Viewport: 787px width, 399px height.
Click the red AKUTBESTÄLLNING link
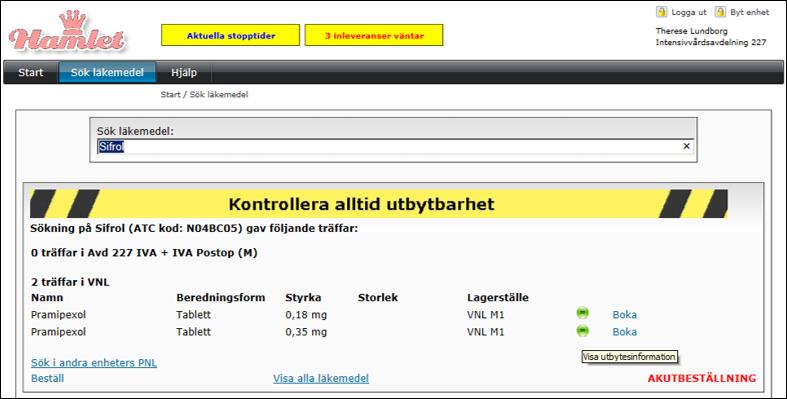(x=702, y=378)
